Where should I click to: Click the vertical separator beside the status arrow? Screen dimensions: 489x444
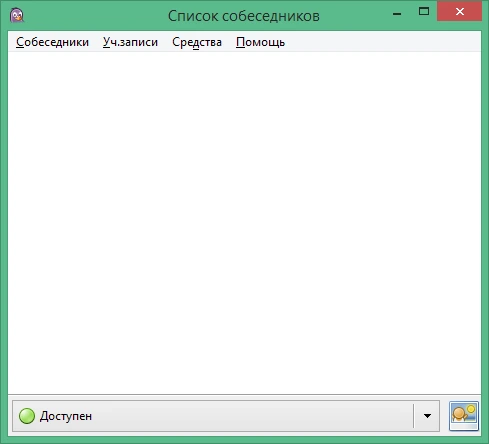click(413, 416)
